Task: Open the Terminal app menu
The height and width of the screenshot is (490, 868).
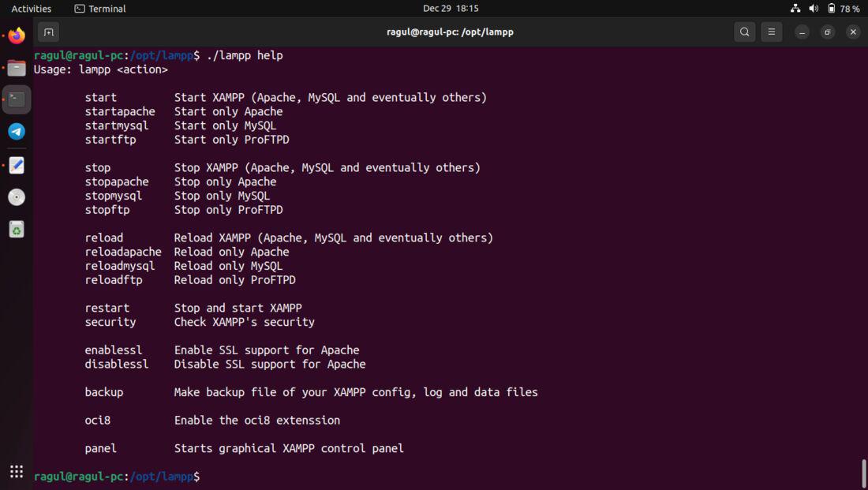Action: click(100, 9)
